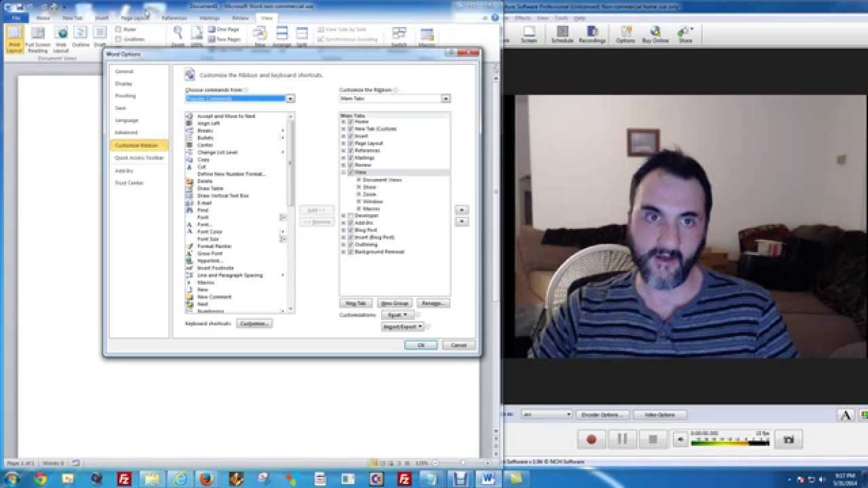Click the Share icon in capture toolbar
The height and width of the screenshot is (488, 868).
[x=686, y=35]
